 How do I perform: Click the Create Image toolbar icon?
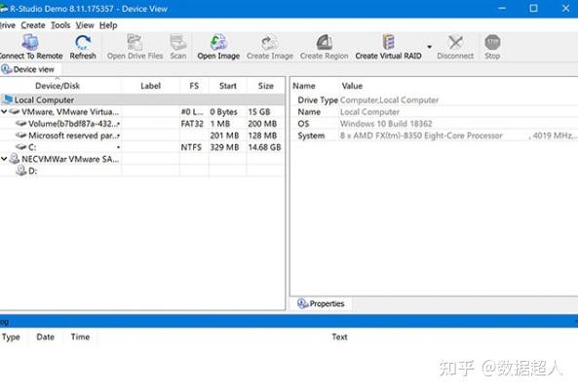(270, 43)
